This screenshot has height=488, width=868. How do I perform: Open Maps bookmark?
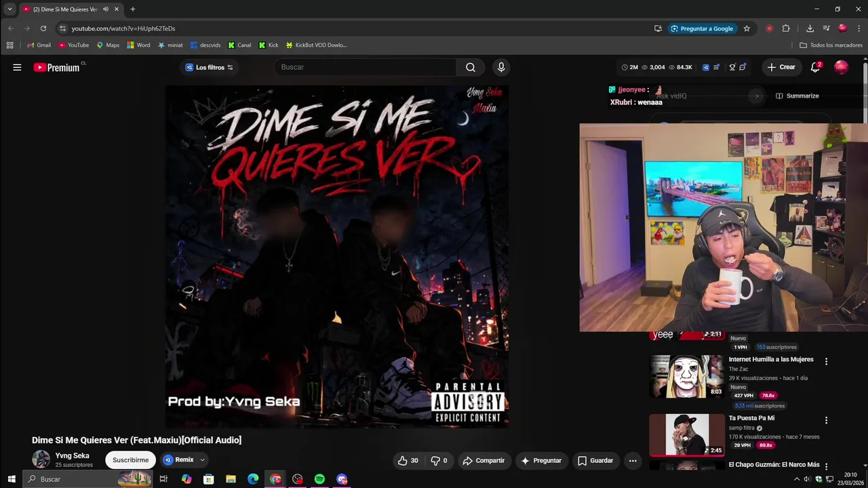click(108, 45)
